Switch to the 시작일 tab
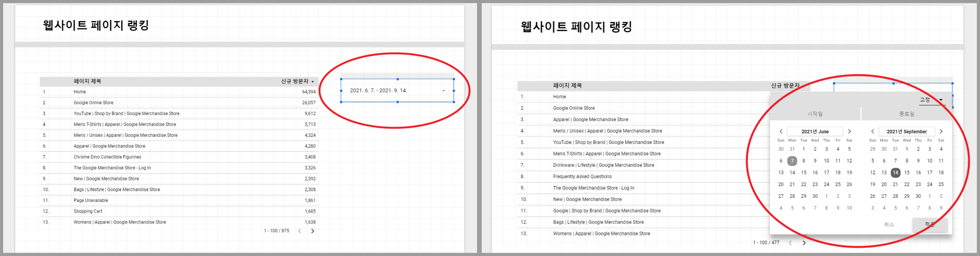 [x=815, y=114]
